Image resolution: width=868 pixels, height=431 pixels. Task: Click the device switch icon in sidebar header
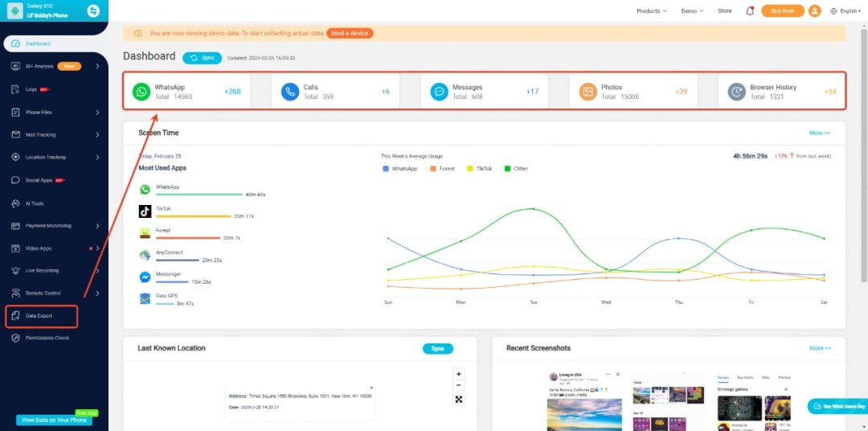(x=93, y=10)
